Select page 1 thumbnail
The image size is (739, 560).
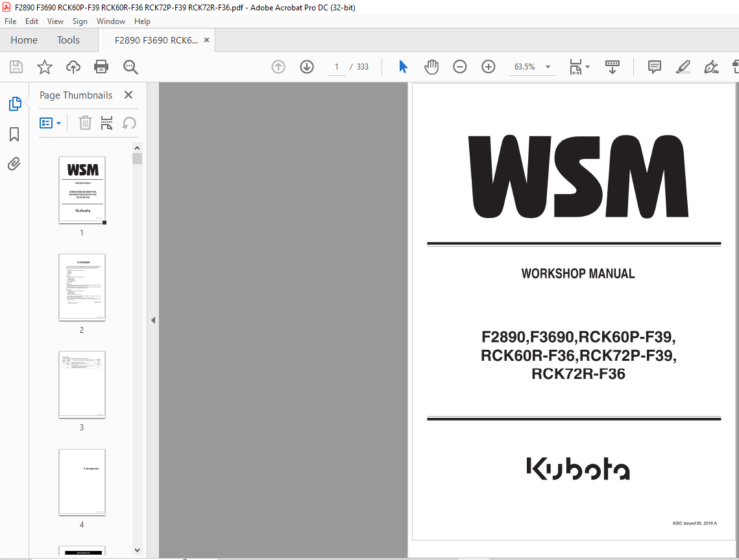pyautogui.click(x=82, y=189)
